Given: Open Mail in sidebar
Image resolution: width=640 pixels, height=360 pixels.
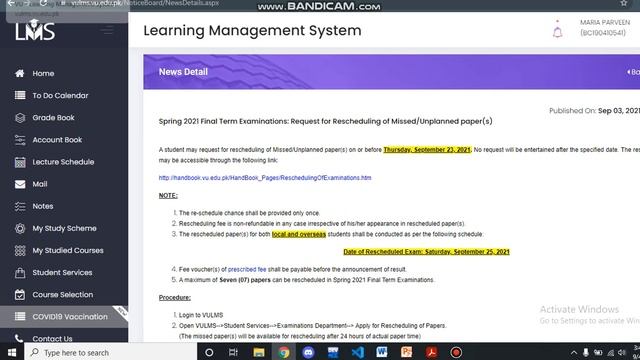Looking at the screenshot, I should tap(40, 184).
